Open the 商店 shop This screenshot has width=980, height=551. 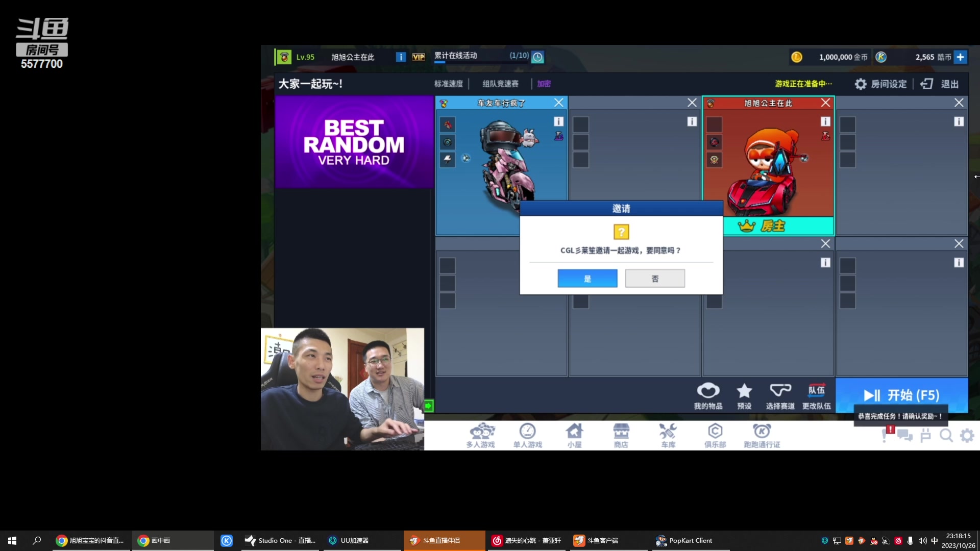click(x=621, y=436)
